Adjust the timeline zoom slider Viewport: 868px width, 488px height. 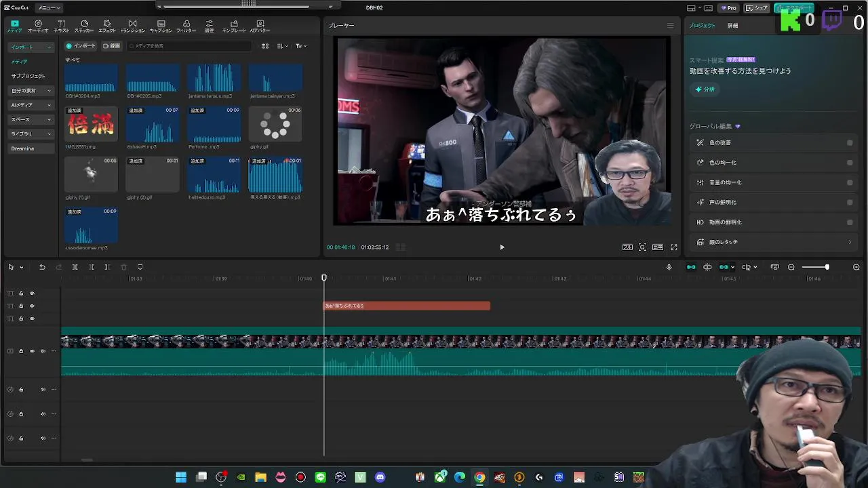[827, 267]
